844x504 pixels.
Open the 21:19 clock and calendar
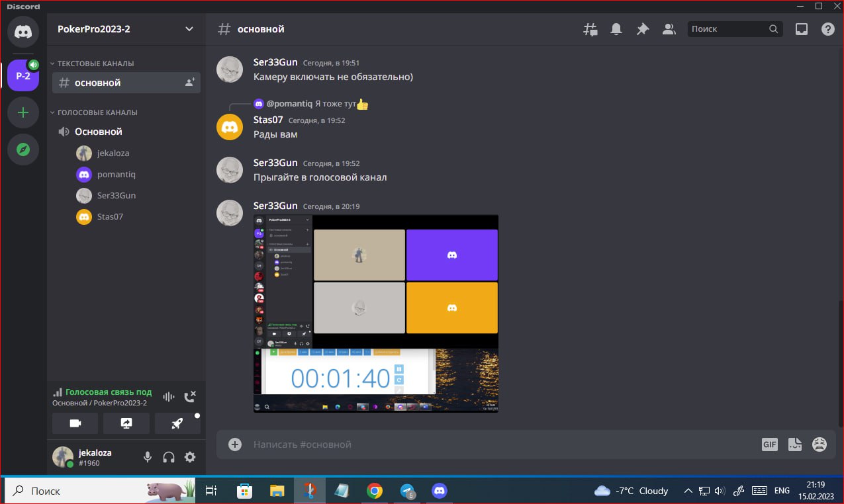816,491
